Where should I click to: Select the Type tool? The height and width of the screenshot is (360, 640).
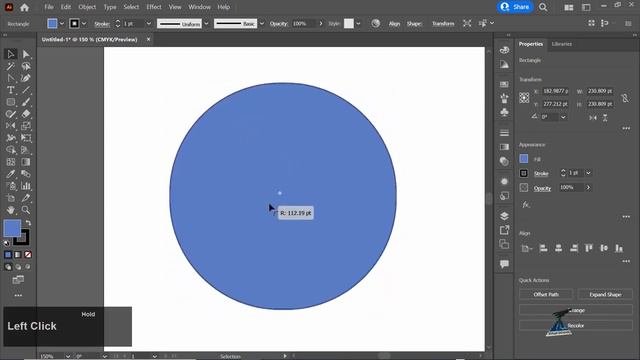[x=11, y=90]
